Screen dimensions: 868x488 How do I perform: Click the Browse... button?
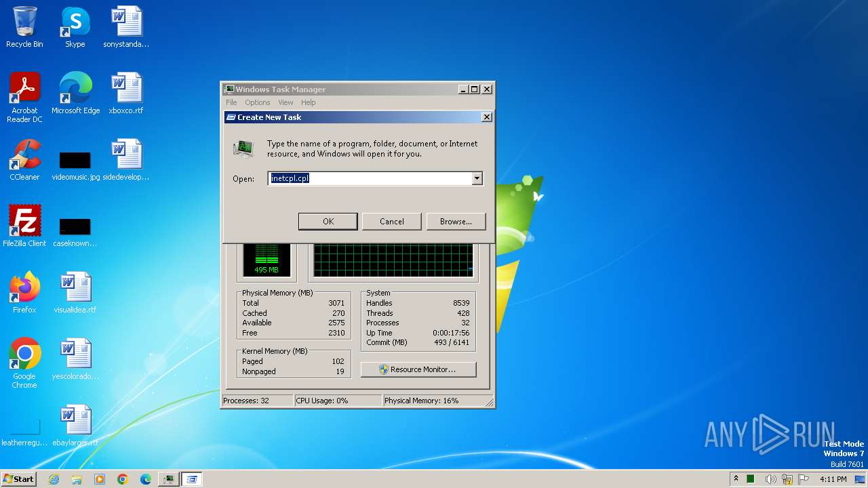pyautogui.click(x=456, y=222)
